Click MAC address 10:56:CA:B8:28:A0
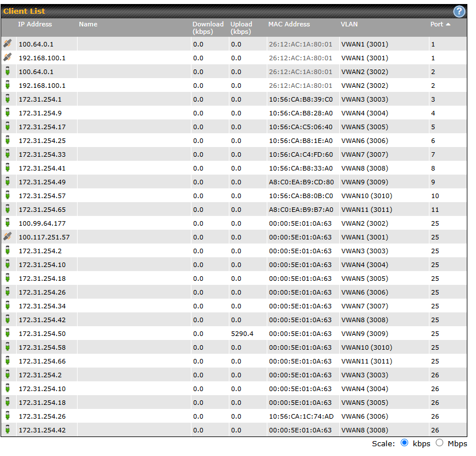The height and width of the screenshot is (456, 476). click(301, 113)
